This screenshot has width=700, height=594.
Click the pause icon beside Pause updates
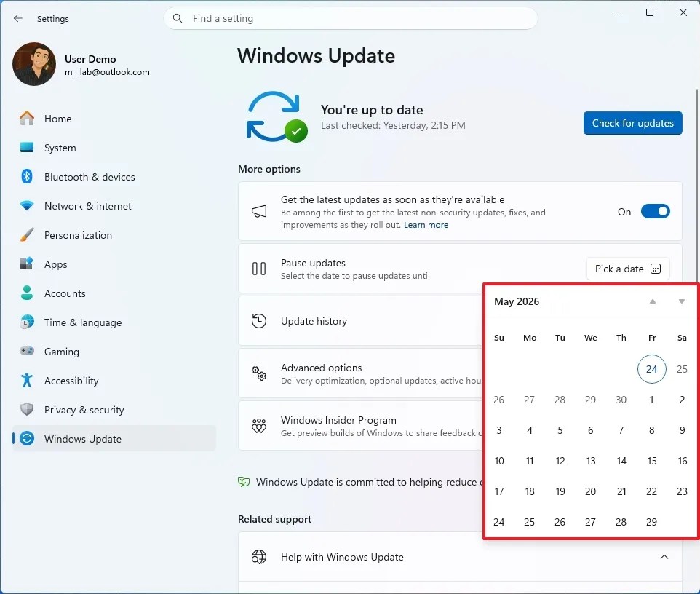(259, 269)
